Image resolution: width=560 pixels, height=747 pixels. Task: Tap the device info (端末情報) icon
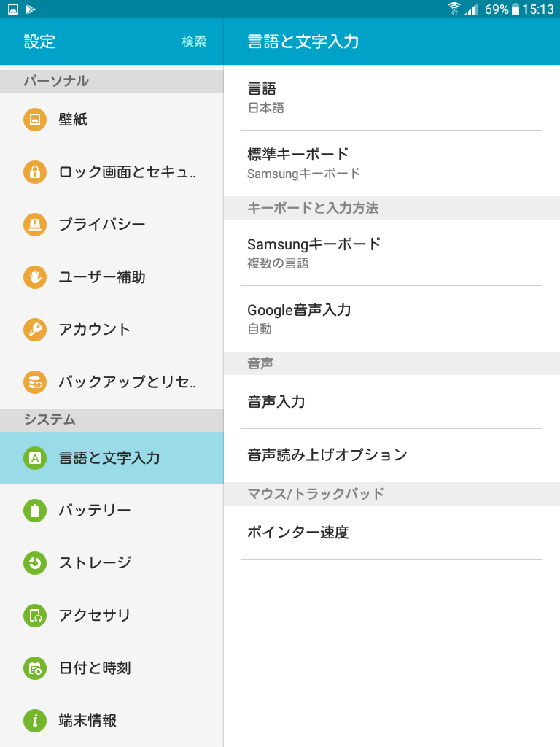click(35, 721)
